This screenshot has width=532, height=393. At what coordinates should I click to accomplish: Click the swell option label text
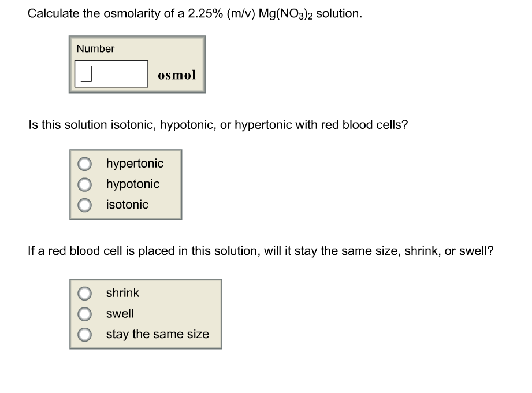click(119, 314)
